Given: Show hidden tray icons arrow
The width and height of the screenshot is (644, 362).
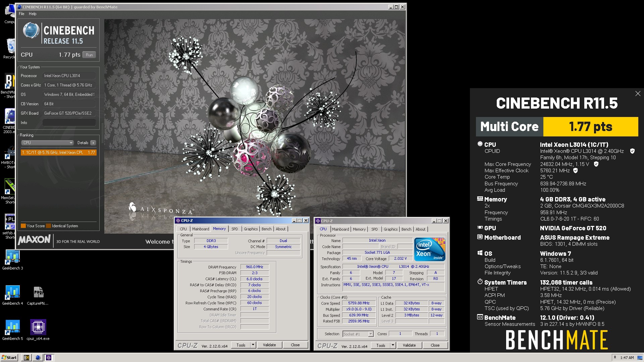Looking at the screenshot, I should pos(615,357).
